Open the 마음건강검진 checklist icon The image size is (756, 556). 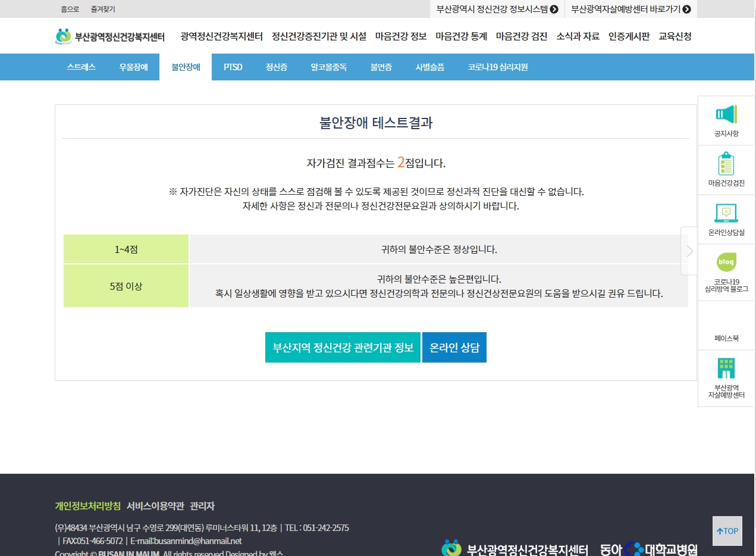(726, 164)
